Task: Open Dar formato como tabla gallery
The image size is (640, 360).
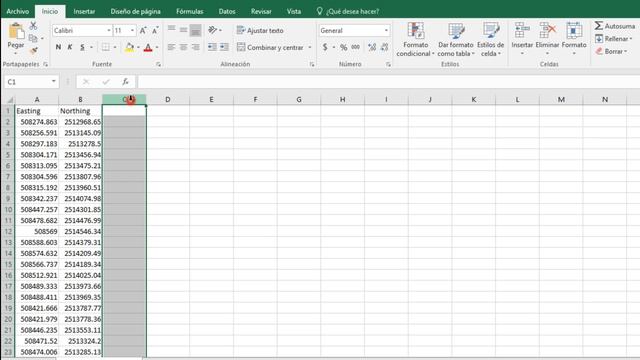Action: 456,39
